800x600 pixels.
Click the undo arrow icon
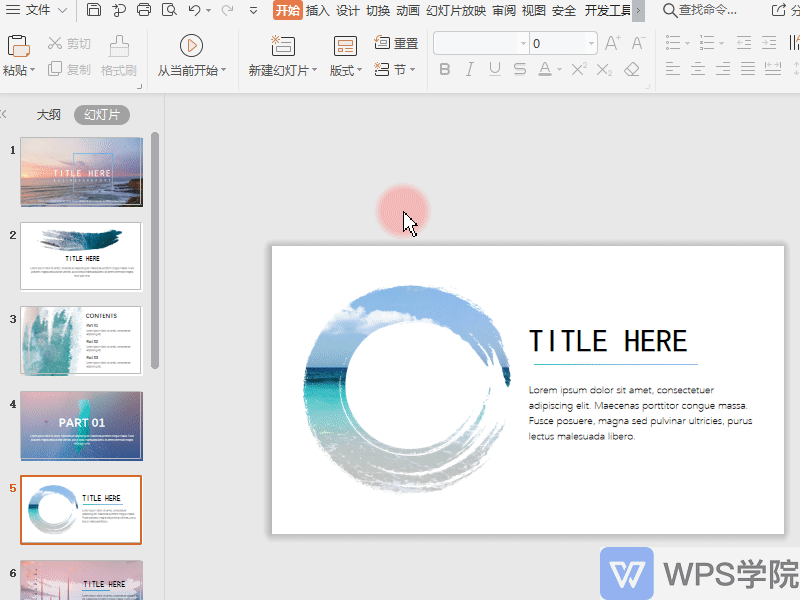[193, 10]
